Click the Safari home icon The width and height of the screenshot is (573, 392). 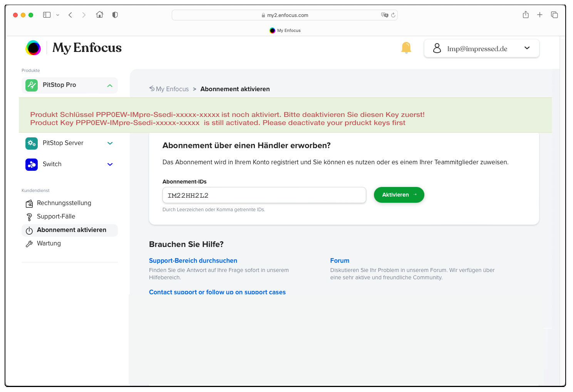pos(100,15)
